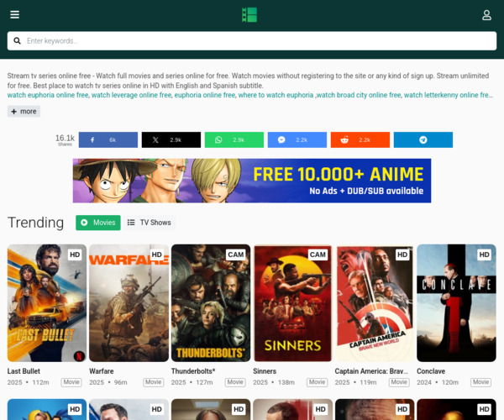The height and width of the screenshot is (420, 504).
Task: Click the Netflix N logo on Last Bullet
Action: [x=79, y=355]
